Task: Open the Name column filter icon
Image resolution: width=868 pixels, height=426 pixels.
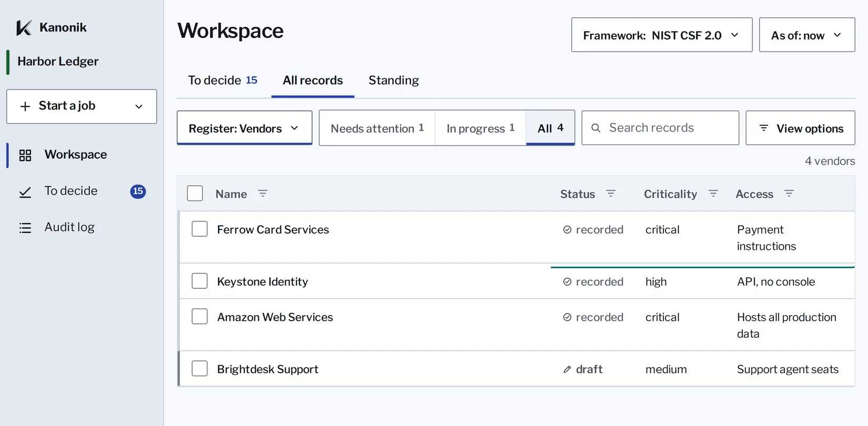Action: [x=263, y=194]
